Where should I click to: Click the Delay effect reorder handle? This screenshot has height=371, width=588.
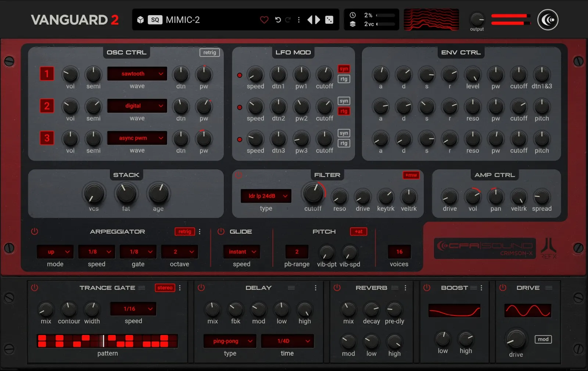coord(291,288)
